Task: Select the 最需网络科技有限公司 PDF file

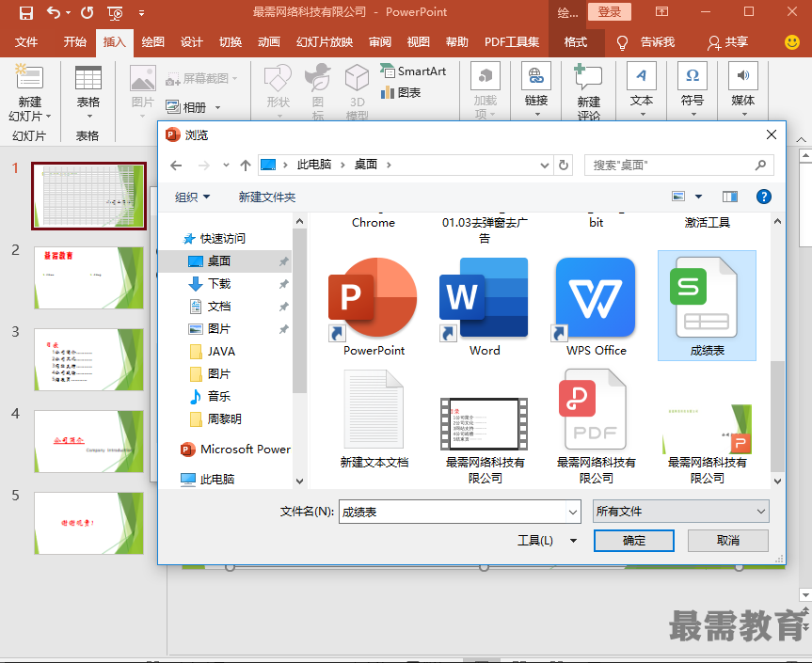Action: click(x=596, y=427)
